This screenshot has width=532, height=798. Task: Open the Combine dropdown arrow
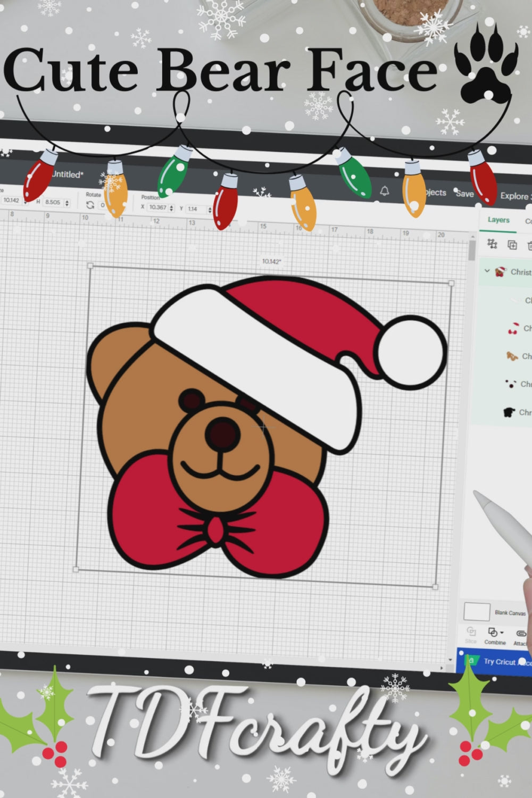tap(502, 633)
